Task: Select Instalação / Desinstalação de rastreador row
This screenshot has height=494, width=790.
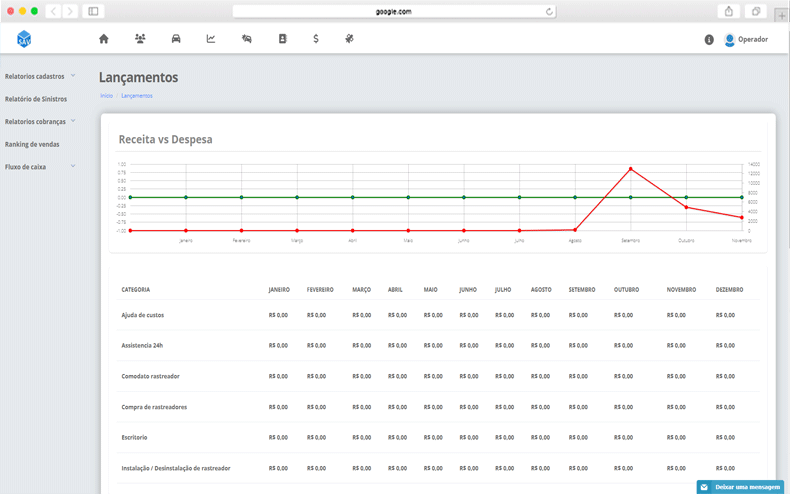Action: coord(438,468)
